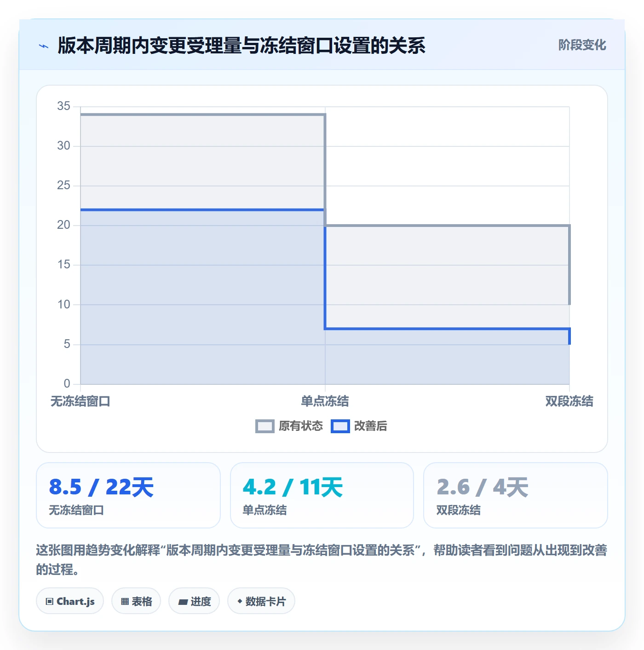Toggle the 改善后 legend color box

point(340,426)
